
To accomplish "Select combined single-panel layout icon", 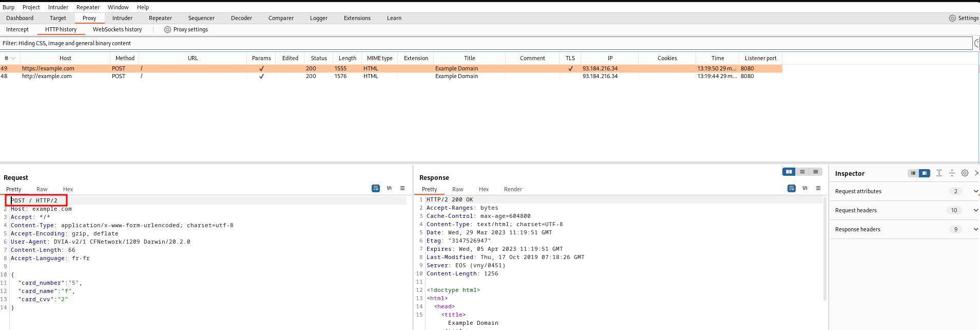I will tap(815, 172).
